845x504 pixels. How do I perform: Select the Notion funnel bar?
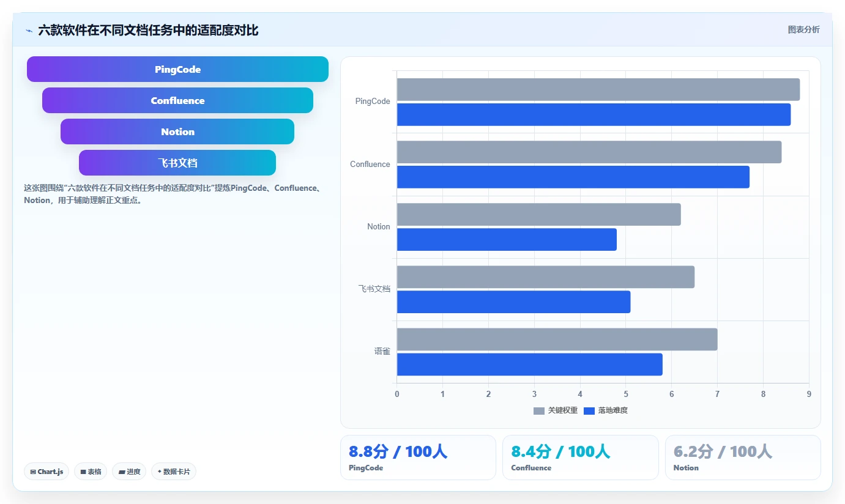tap(177, 132)
